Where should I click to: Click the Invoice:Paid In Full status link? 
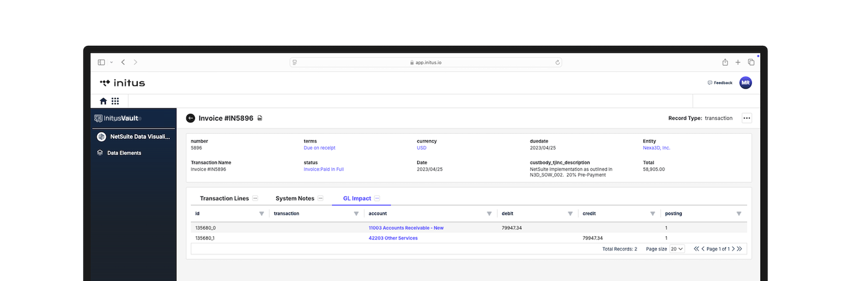click(325, 169)
